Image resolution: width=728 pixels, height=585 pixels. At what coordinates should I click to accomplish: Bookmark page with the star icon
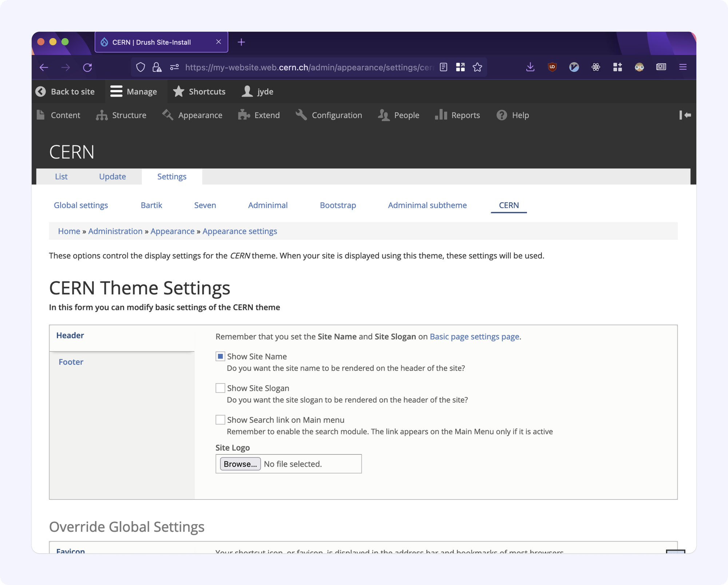pyautogui.click(x=477, y=67)
